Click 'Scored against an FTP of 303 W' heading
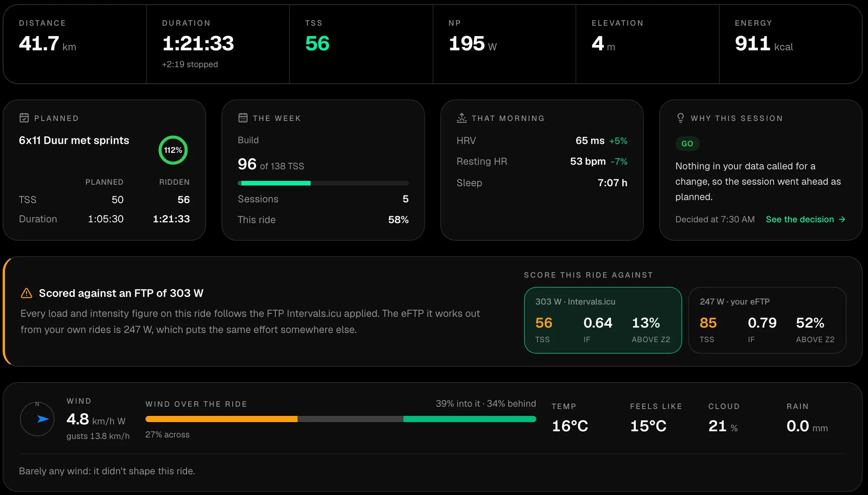The height and width of the screenshot is (495, 868). coord(121,294)
